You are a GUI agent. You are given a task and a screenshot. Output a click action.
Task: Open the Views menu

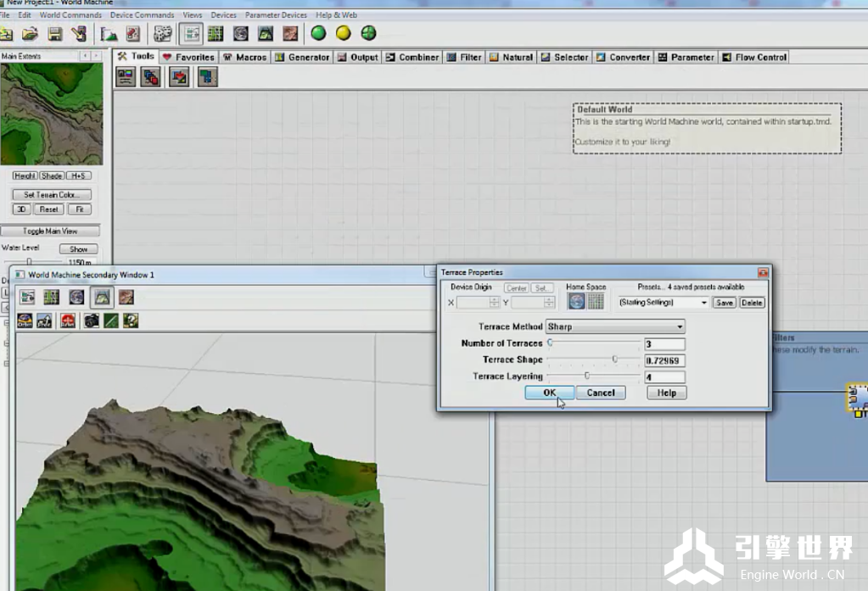(x=192, y=15)
